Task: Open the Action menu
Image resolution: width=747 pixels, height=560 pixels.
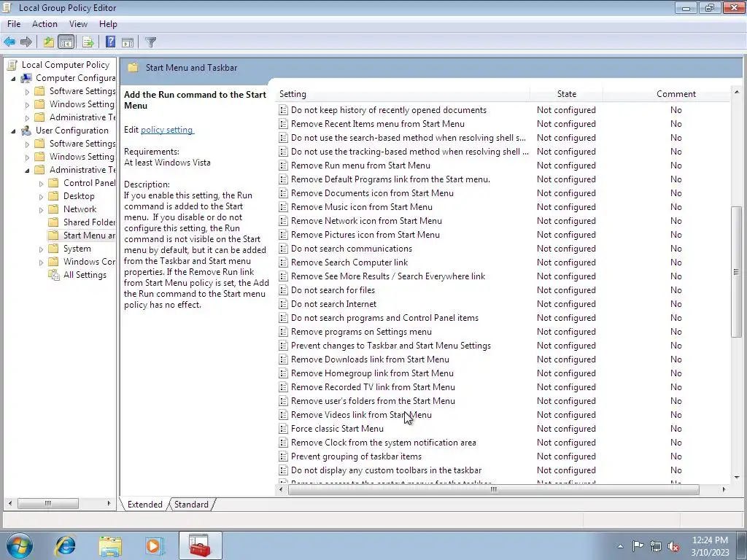Action: tap(44, 24)
